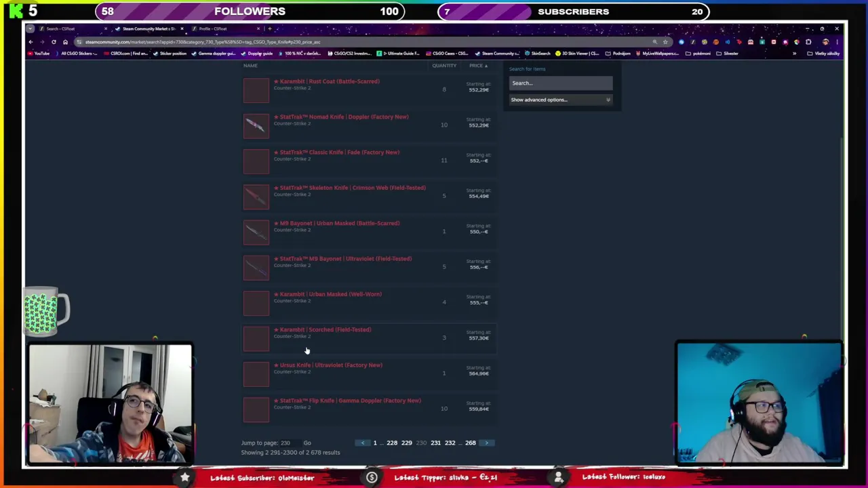Click the Skeleton Knife Crimson Web thumbnail
868x488 pixels.
tap(256, 197)
